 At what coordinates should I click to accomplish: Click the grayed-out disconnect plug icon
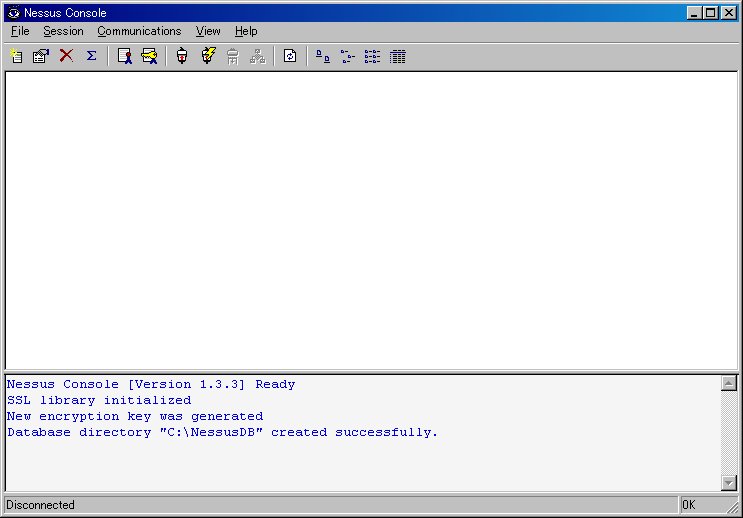pos(233,56)
